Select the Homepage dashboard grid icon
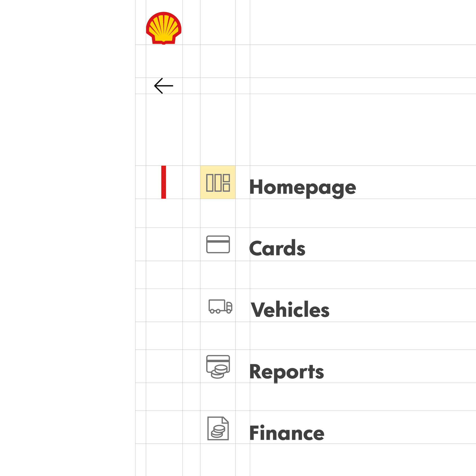The width and height of the screenshot is (476, 476). point(218,183)
